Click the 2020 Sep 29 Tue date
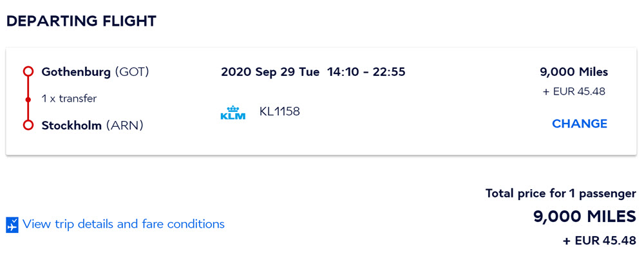 (270, 72)
